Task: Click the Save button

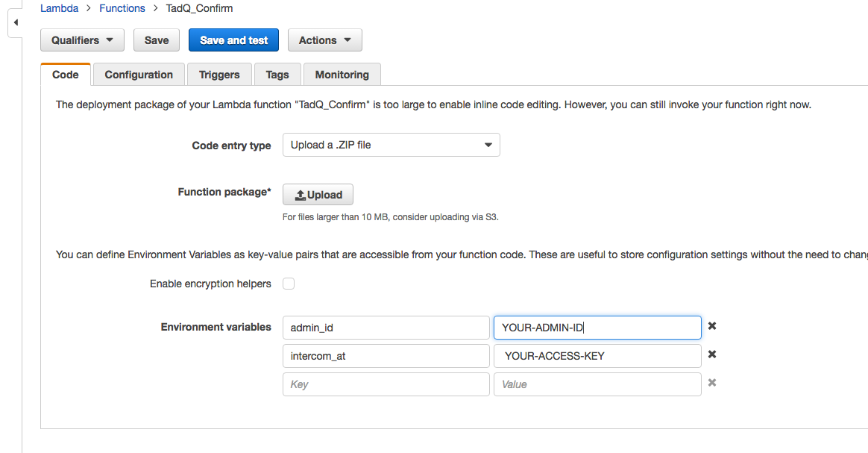Action: (156, 40)
